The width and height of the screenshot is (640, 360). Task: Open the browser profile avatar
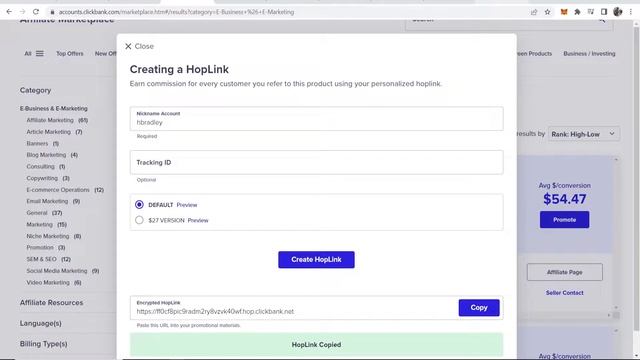[x=618, y=12]
